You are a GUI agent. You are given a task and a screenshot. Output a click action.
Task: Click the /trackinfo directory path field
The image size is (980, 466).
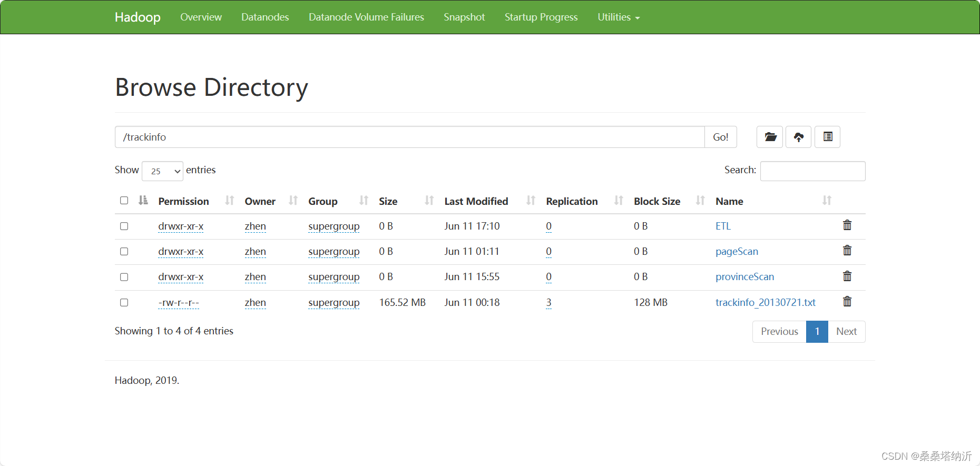point(410,137)
